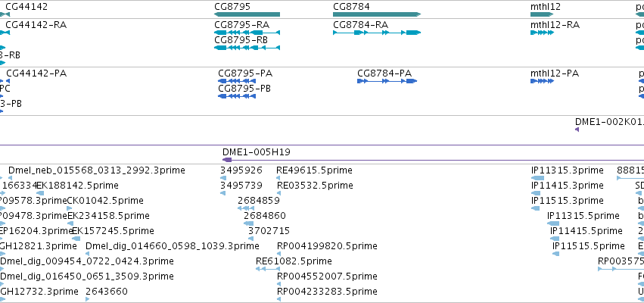The width and height of the screenshot is (644, 303).
Task: Open CG8784-PA protein glyph
Action: click(x=387, y=81)
